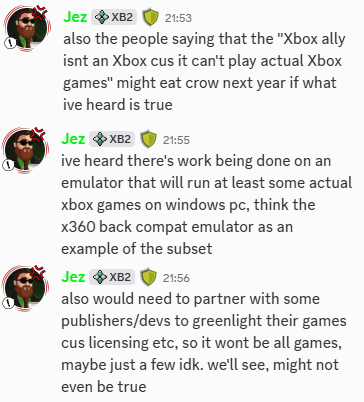This screenshot has height=402, width=364.
Task: Click the username Jez on the 21:53 message
Action: click(x=75, y=17)
